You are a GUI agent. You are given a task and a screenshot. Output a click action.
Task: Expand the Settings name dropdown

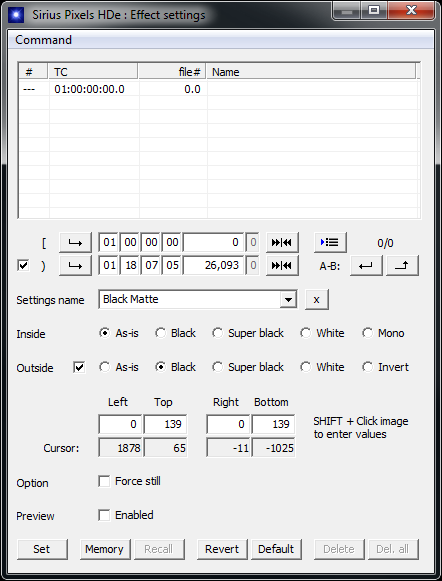pyautogui.click(x=288, y=299)
